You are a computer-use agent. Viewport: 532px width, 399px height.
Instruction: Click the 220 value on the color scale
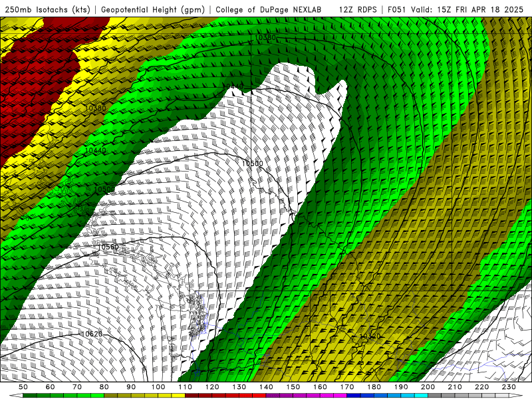click(x=482, y=387)
